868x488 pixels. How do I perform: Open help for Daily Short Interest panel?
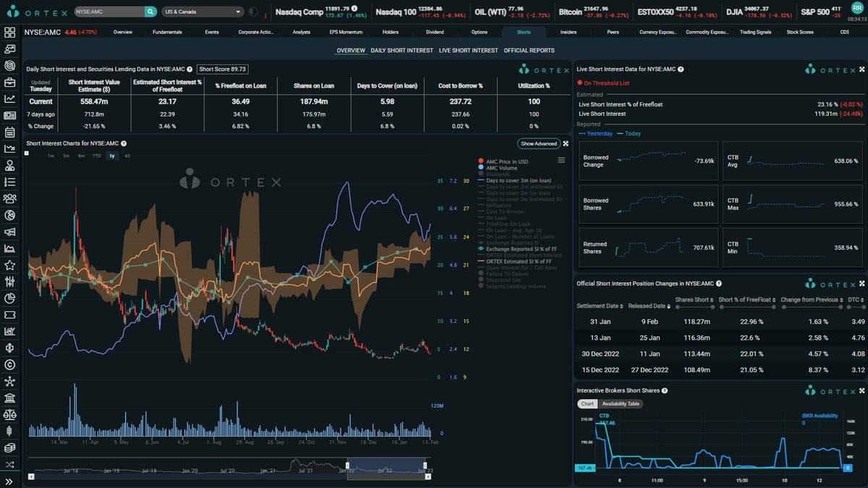tap(189, 70)
